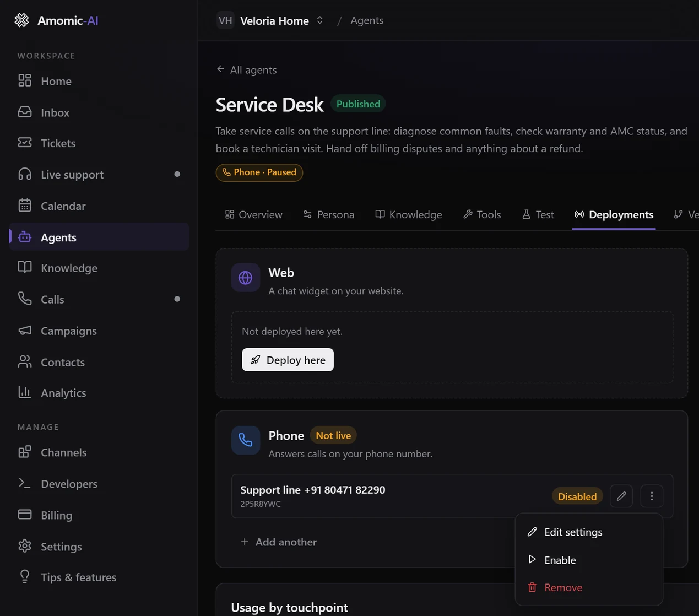699x616 pixels.
Task: Click the Agents breadcrumb
Action: click(367, 20)
